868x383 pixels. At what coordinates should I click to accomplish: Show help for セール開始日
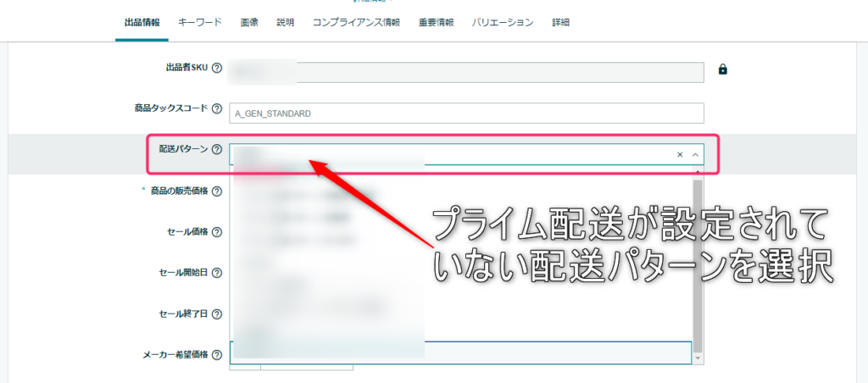coord(217,274)
